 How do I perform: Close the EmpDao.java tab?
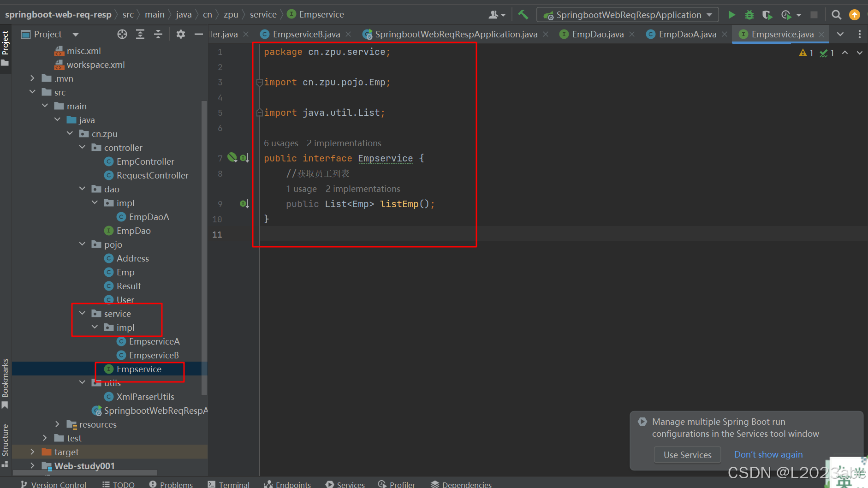[x=632, y=35]
